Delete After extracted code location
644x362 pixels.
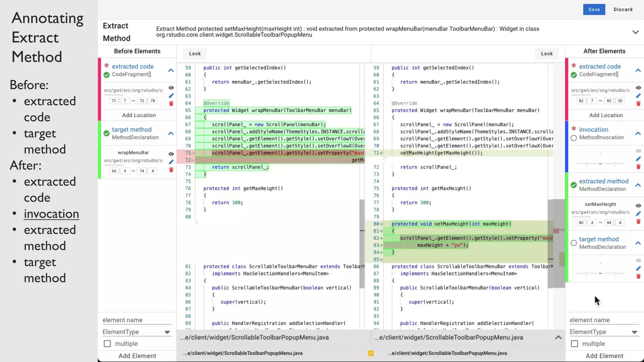(x=638, y=103)
